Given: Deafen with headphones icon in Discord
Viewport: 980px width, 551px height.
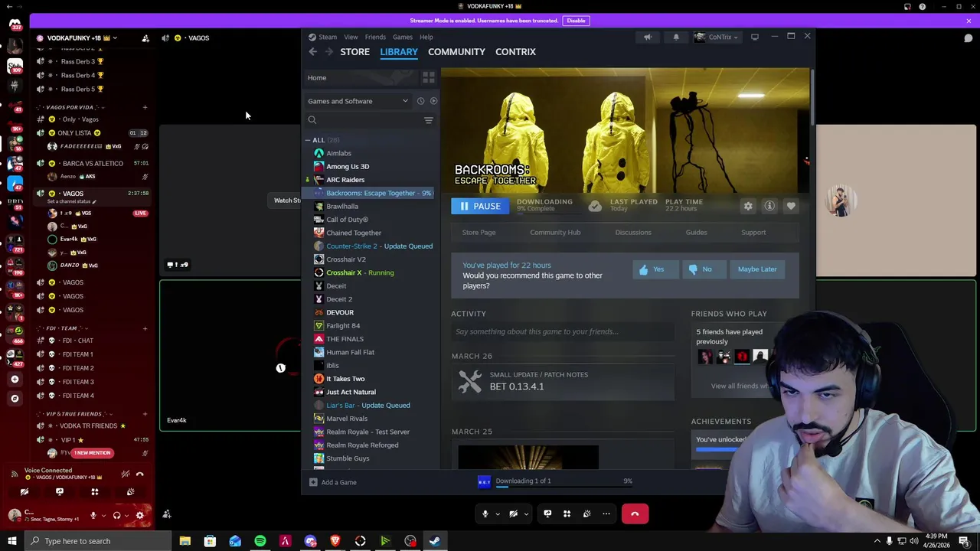Looking at the screenshot, I should 116,515.
